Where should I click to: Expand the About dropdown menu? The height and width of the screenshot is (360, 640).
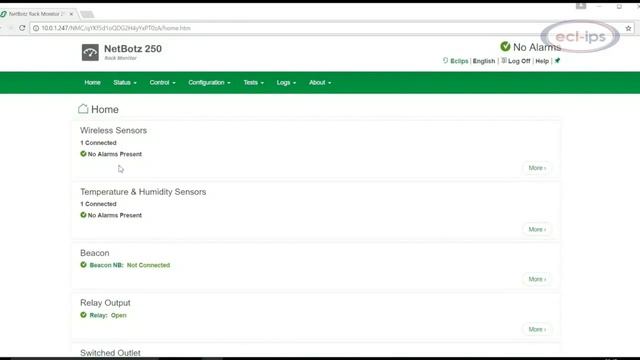(320, 82)
